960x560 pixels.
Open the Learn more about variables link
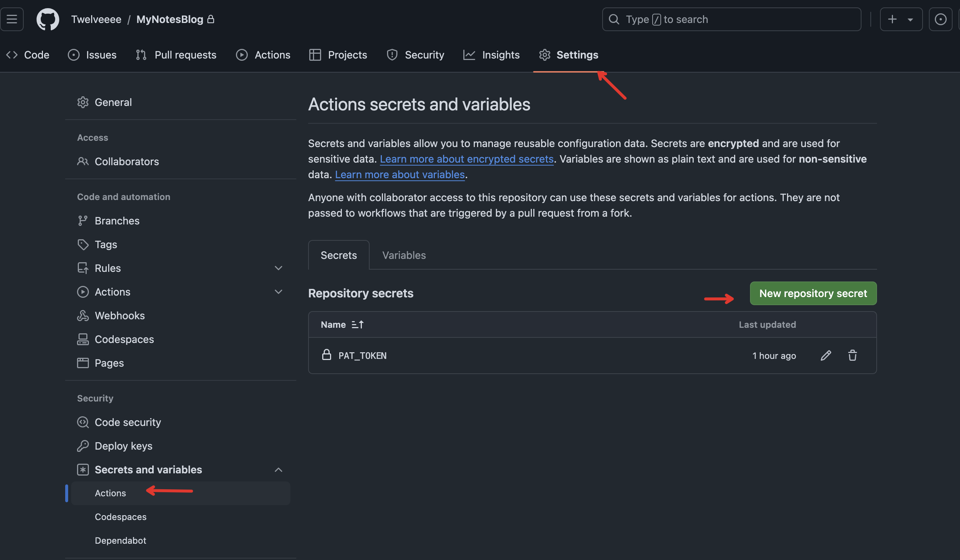[x=400, y=174]
